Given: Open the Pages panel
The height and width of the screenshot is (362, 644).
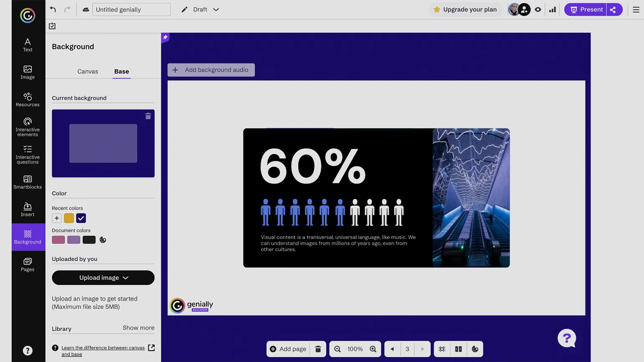Looking at the screenshot, I should click(28, 265).
